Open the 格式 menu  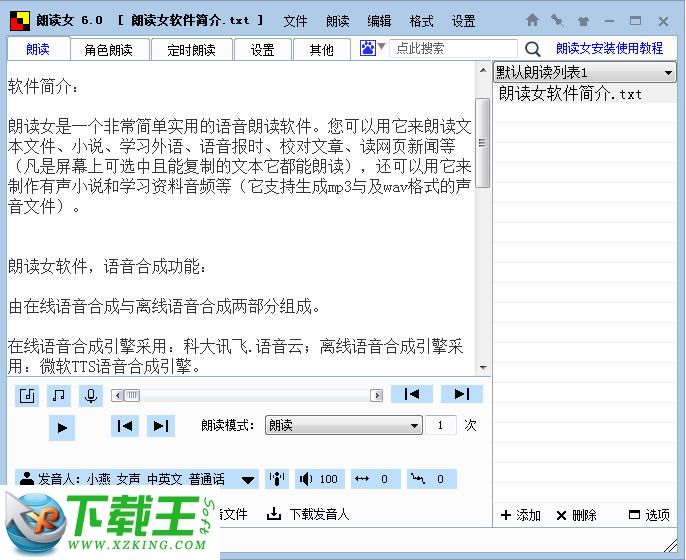(x=421, y=21)
